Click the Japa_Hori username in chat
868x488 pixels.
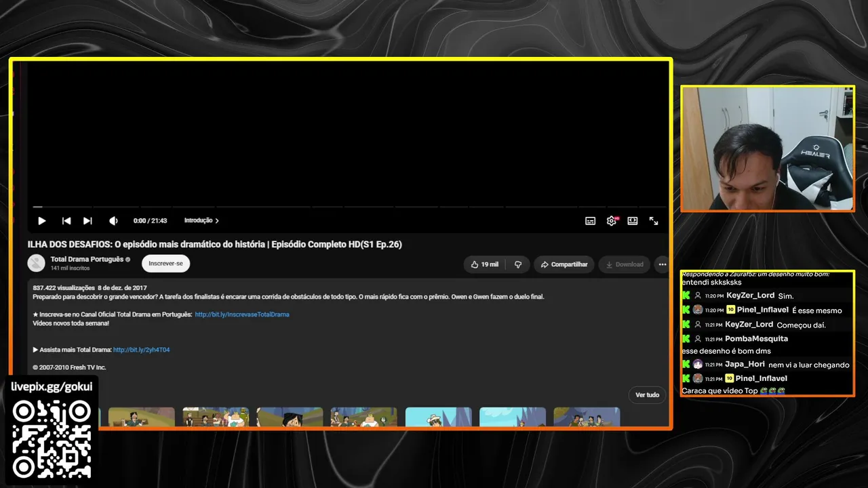(x=745, y=364)
